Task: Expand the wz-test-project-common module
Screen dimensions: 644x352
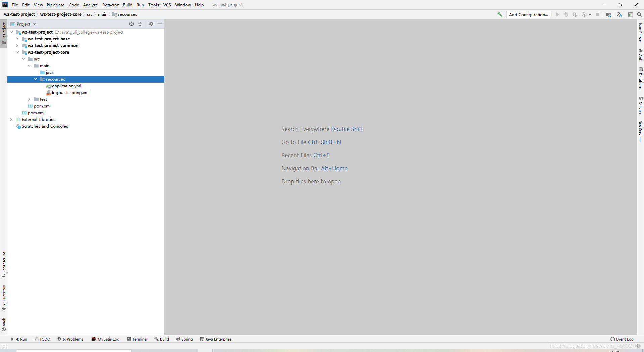Action: 17,46
